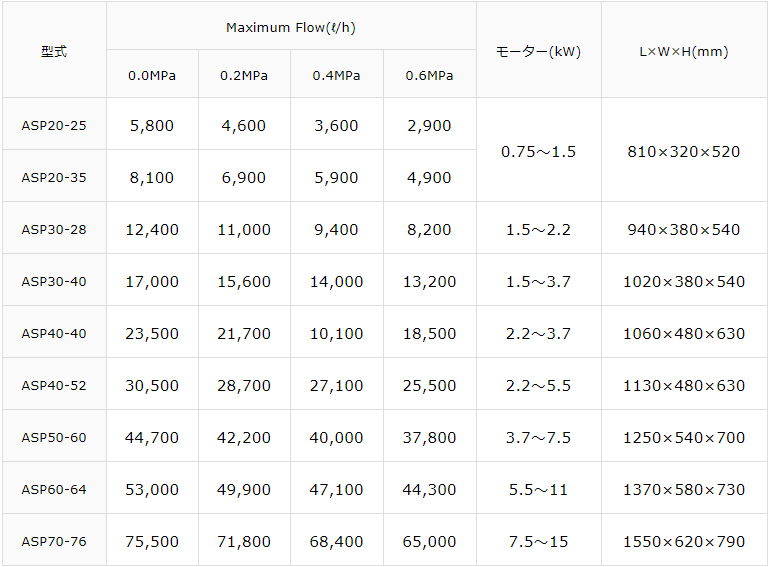Click the 25,500 flow value cell
The height and width of the screenshot is (567, 772).
pos(430,386)
